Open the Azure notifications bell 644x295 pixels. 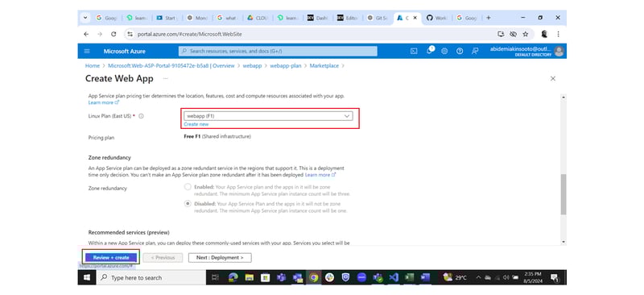tap(430, 51)
